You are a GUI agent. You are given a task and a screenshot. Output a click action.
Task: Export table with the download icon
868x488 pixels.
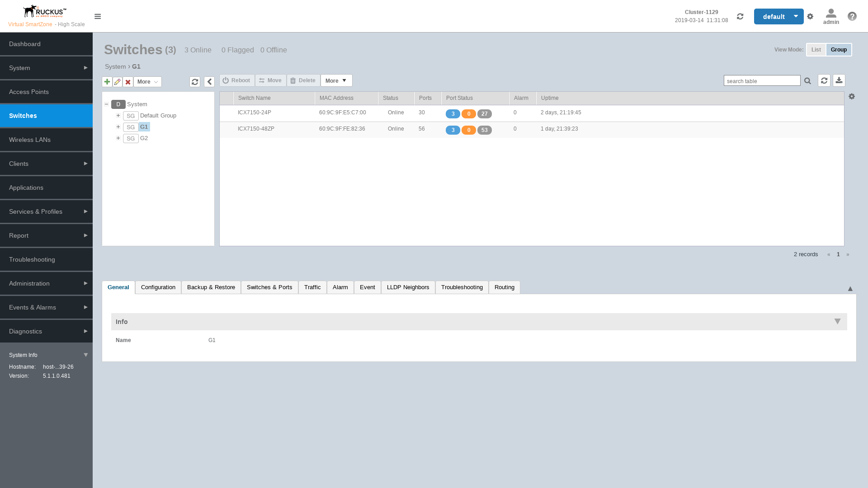pos(839,80)
